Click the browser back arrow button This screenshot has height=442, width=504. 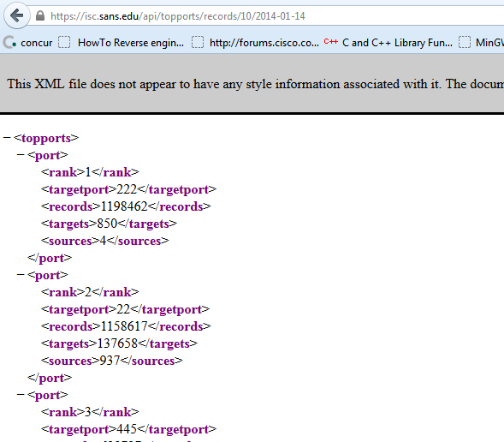click(x=17, y=15)
